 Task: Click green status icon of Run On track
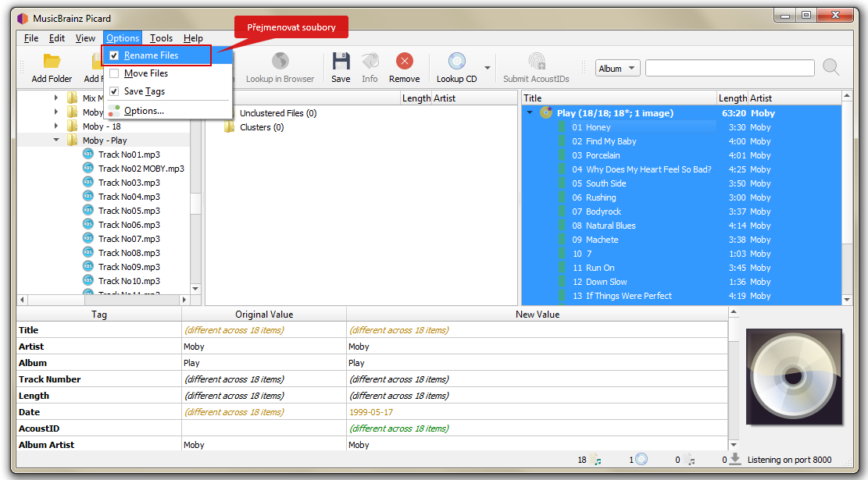(563, 268)
